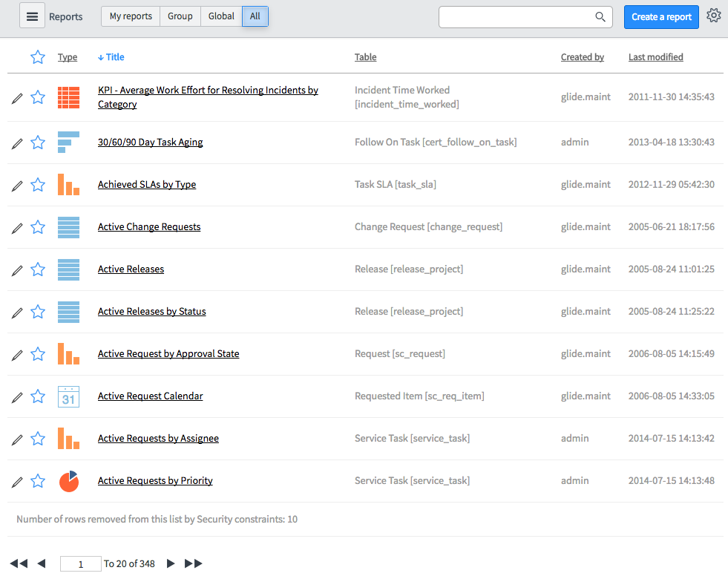Go to the first page of reports
Image resolution: width=728 pixels, height=579 pixels.
pyautogui.click(x=19, y=563)
